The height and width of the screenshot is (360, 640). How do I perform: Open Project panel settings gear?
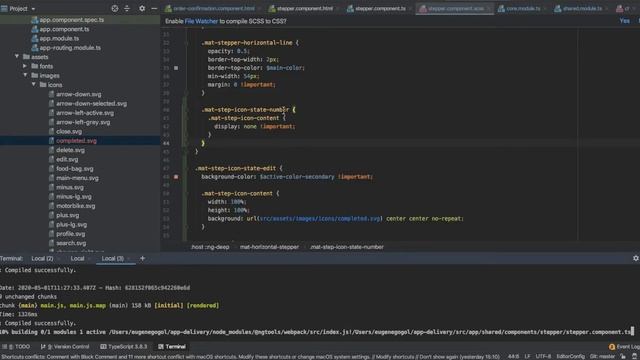pyautogui.click(x=142, y=8)
